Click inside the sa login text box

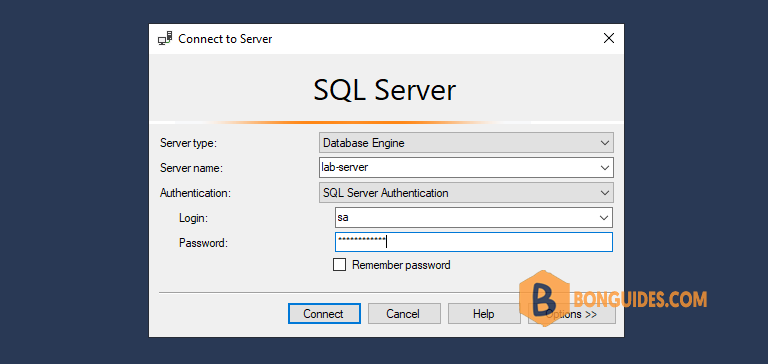[465, 218]
